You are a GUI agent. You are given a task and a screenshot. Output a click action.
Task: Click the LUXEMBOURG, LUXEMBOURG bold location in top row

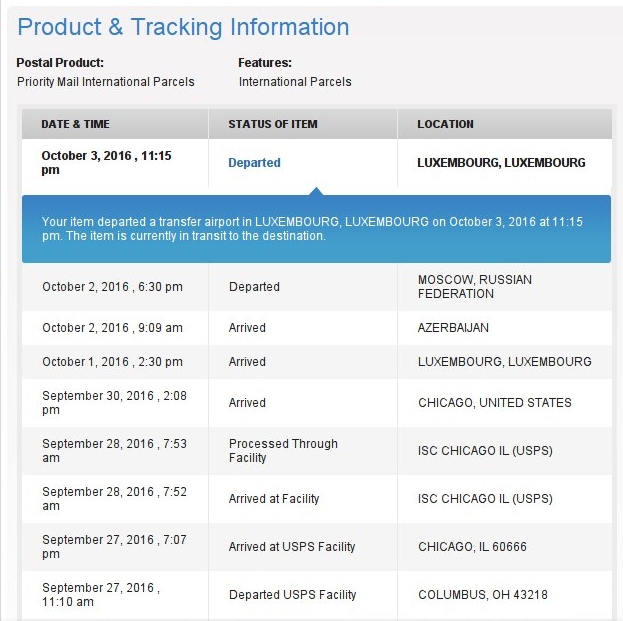501,163
